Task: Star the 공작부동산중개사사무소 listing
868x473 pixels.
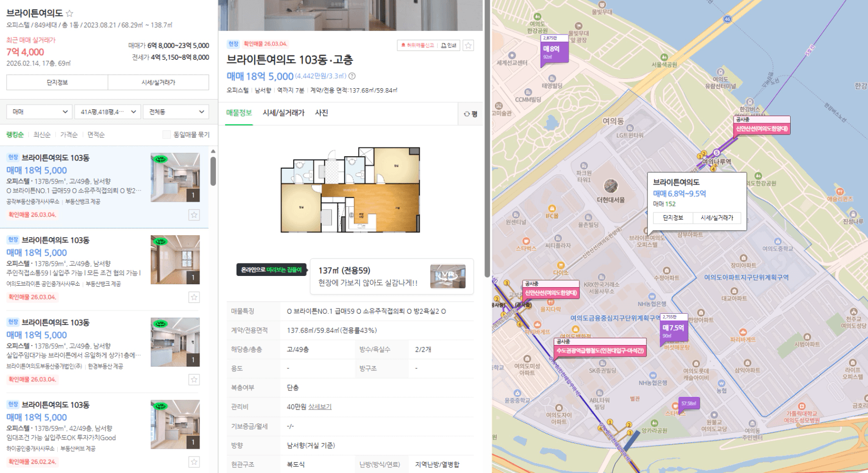Action: point(194,215)
